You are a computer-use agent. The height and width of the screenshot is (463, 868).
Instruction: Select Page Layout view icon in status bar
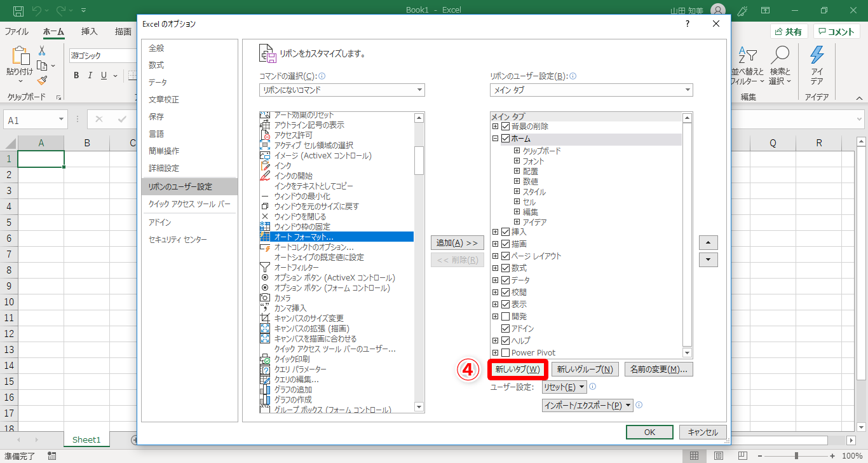[x=718, y=455]
